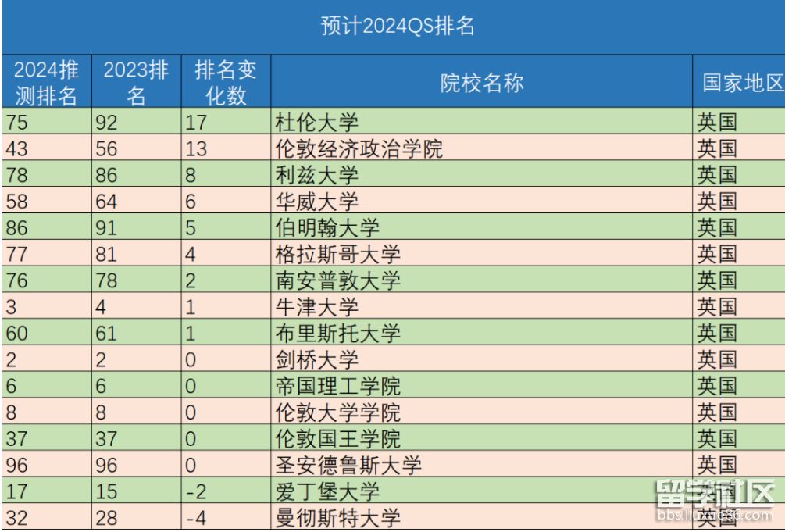Viewport: 785px width, 532px height.
Task: Click 英国 in the 帝国理工学院 row
Action: point(717,386)
